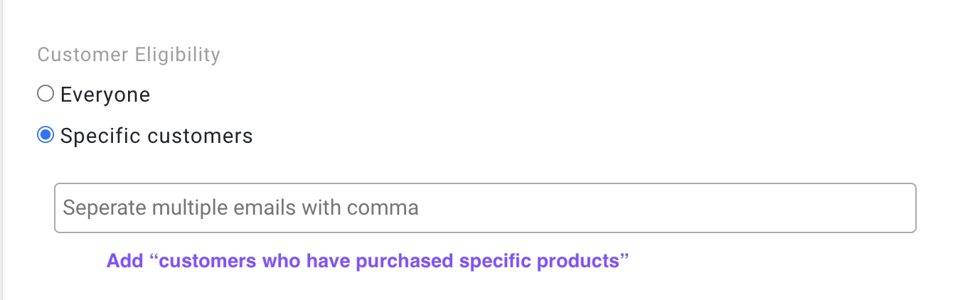Image resolution: width=980 pixels, height=300 pixels.
Task: Select the Everyone radio button
Action: click(x=46, y=94)
